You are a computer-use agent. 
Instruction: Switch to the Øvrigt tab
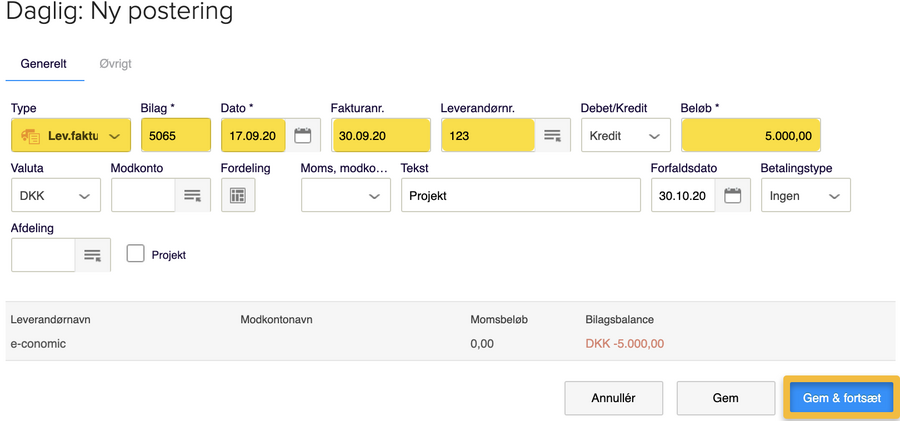coord(115,64)
